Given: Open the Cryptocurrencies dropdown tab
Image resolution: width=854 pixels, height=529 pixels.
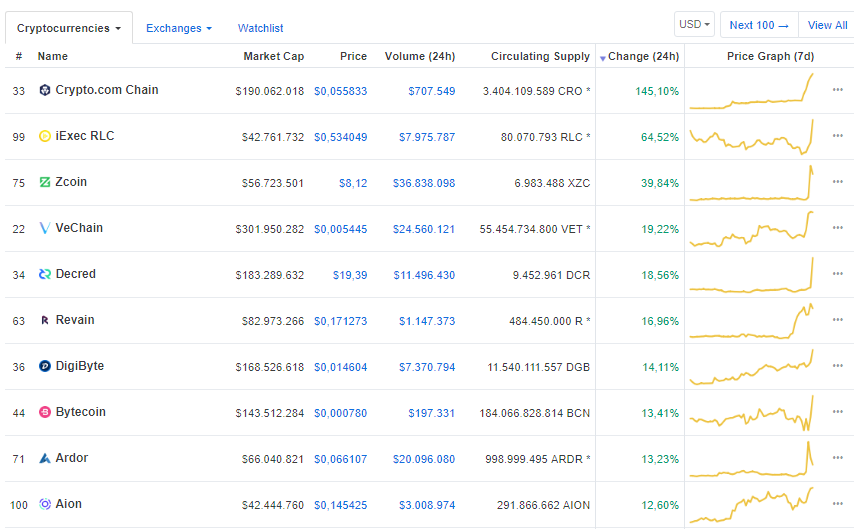Looking at the screenshot, I should 69,28.
